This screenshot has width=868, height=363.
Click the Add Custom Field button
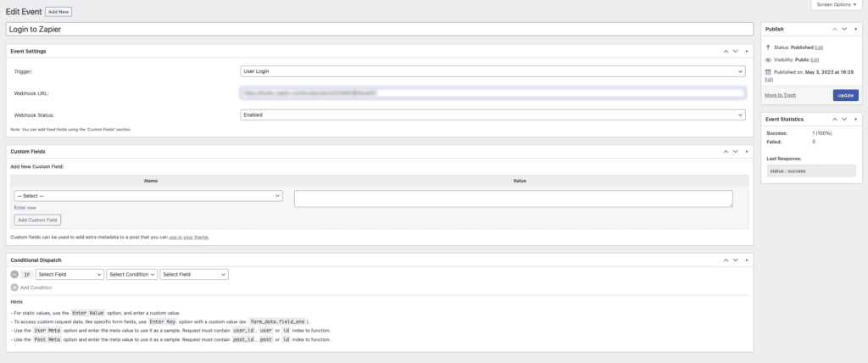pos(37,220)
